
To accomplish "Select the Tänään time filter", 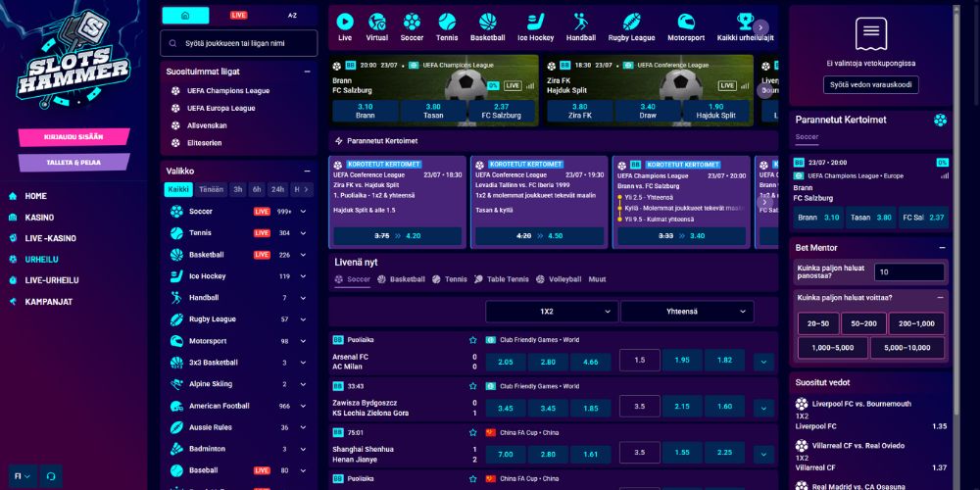I will [212, 189].
